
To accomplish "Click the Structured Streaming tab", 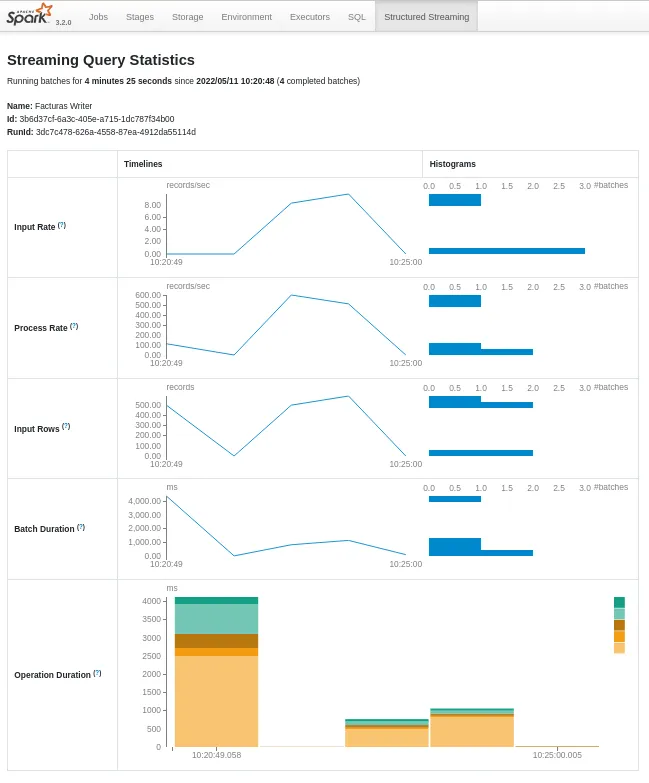I will (x=426, y=17).
